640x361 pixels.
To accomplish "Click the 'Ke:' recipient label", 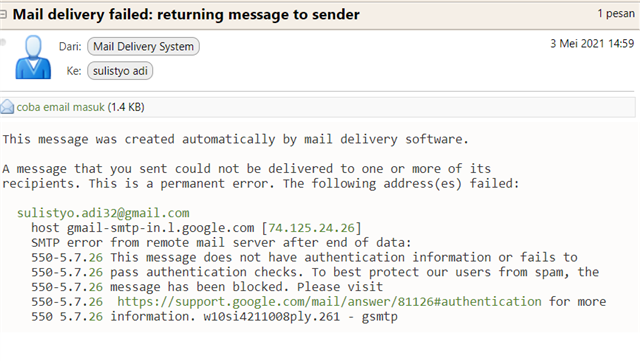I will (74, 71).
